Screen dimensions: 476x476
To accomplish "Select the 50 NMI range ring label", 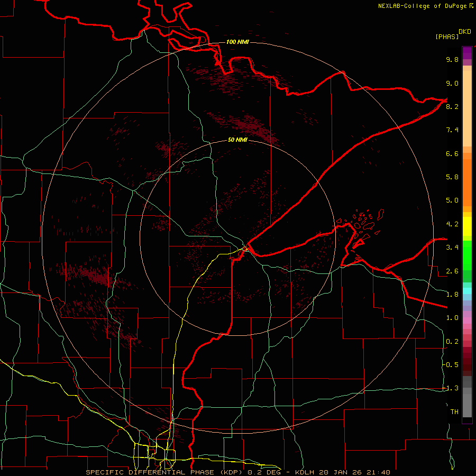I will [x=237, y=140].
